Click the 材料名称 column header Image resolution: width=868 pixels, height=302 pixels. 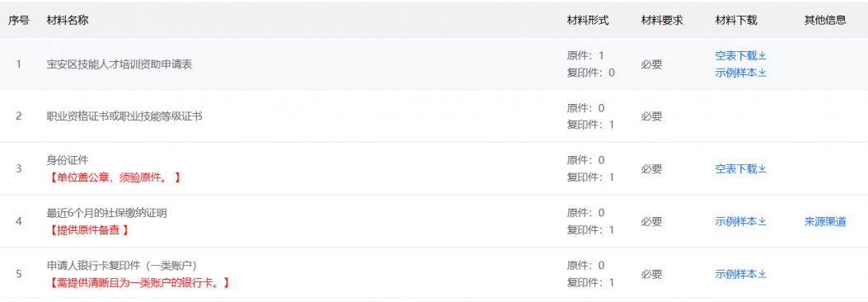click(x=68, y=21)
